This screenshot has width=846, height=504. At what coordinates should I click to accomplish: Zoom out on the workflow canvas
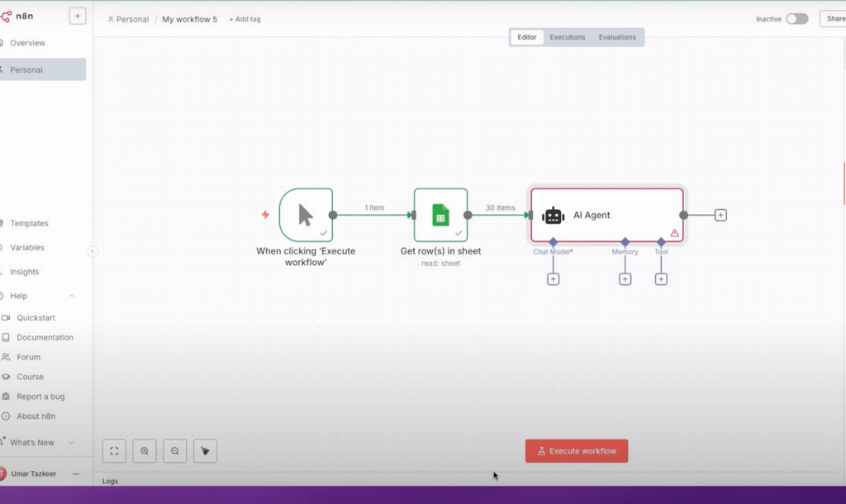pyautogui.click(x=174, y=451)
